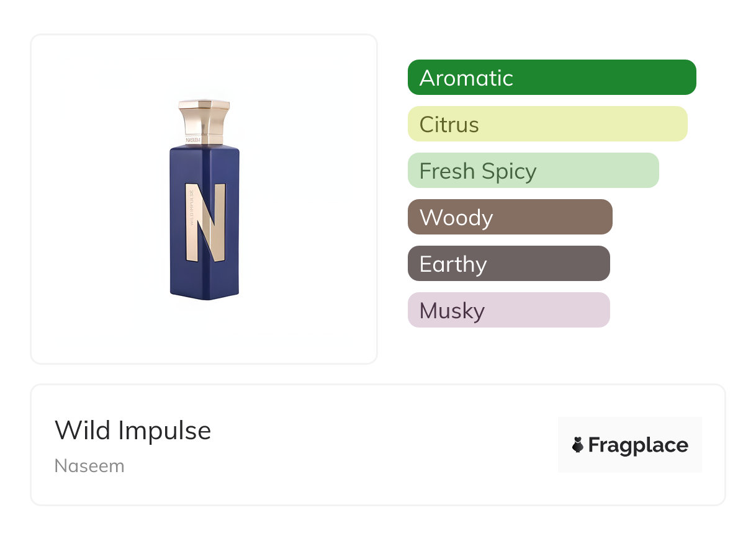Viewport: 756px width, 536px height.
Task: Choose the light green Fresh Spicy accord bar
Action: [533, 171]
